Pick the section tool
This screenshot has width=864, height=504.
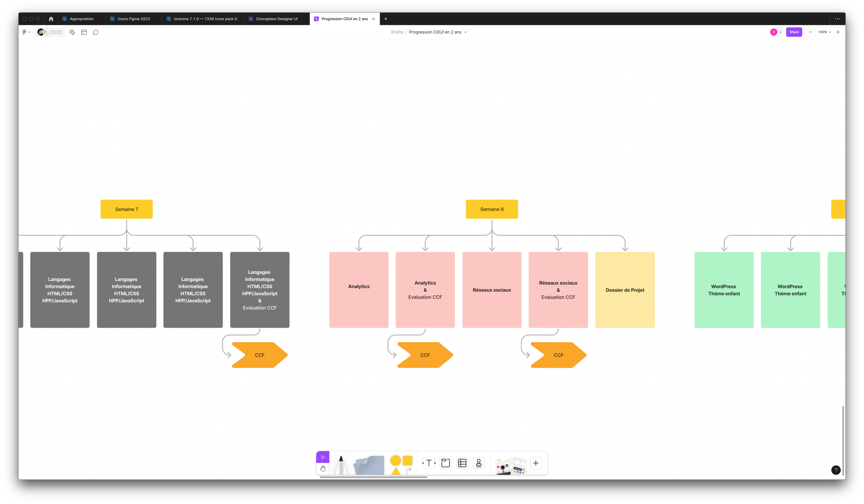coord(445,463)
